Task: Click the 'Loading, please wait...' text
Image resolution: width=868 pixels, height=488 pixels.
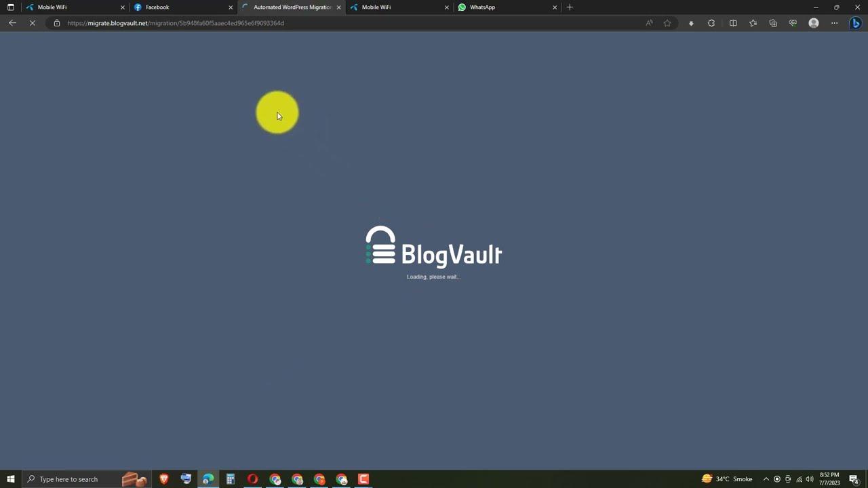Action: click(x=433, y=277)
